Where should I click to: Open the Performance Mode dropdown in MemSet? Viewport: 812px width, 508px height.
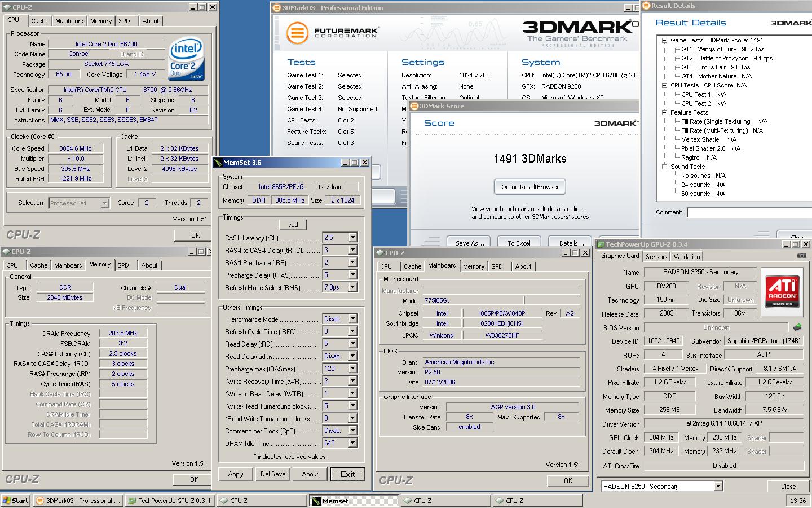click(352, 319)
